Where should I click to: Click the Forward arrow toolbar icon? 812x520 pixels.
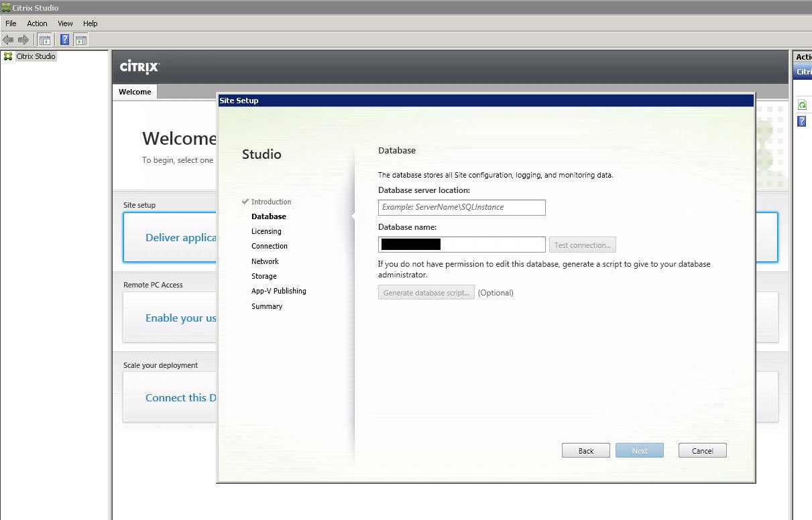[23, 40]
